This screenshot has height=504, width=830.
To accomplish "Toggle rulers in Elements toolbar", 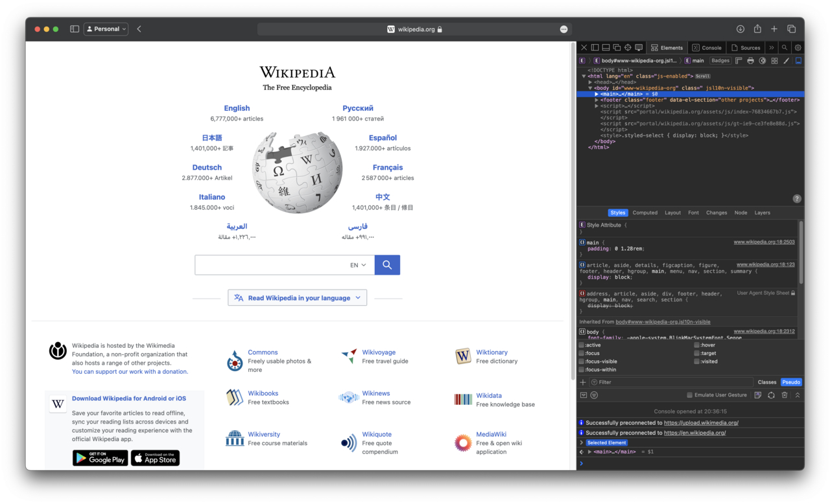I will [739, 61].
